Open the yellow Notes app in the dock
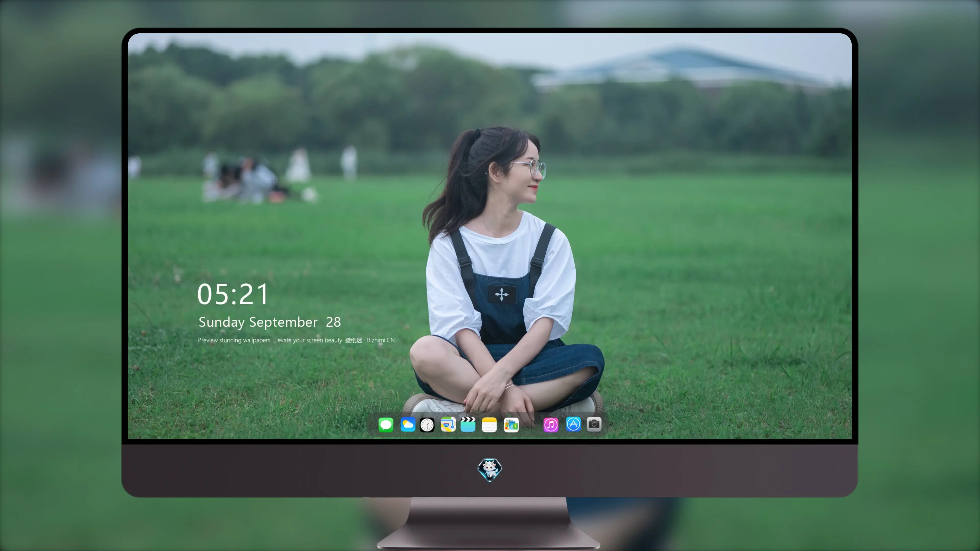The image size is (980, 551). click(x=489, y=425)
